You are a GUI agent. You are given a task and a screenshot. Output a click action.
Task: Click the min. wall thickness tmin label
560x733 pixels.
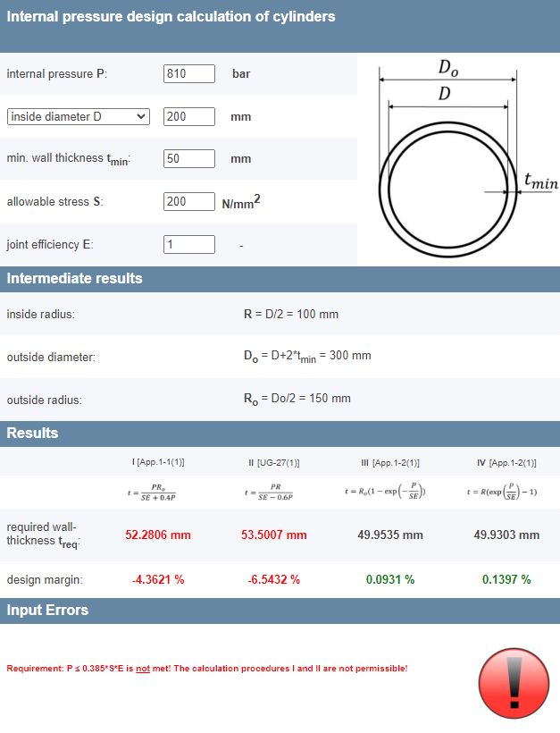pyautogui.click(x=69, y=159)
